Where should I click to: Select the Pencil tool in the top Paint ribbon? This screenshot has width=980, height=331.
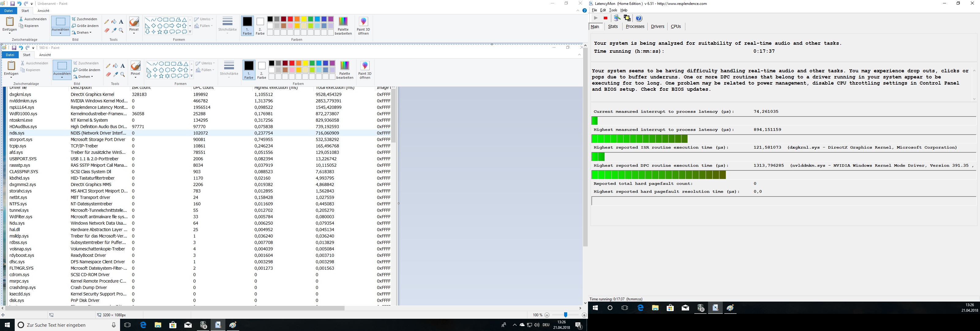pos(107,22)
